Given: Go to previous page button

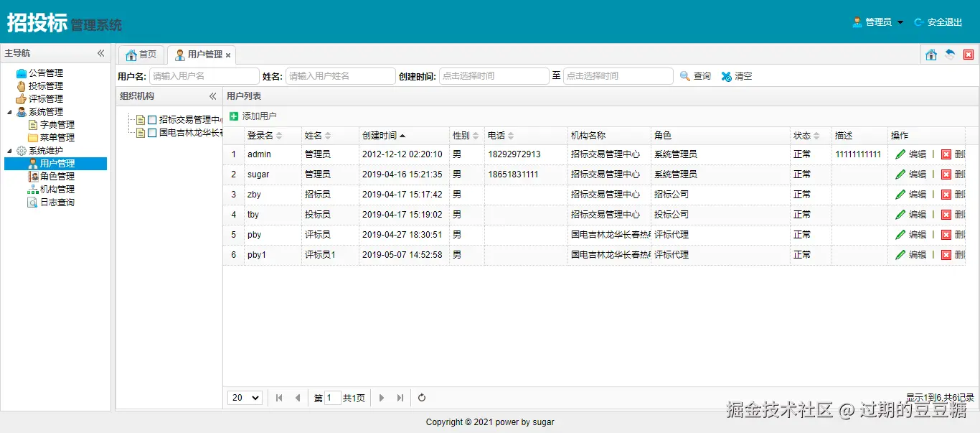Looking at the screenshot, I should (x=298, y=398).
